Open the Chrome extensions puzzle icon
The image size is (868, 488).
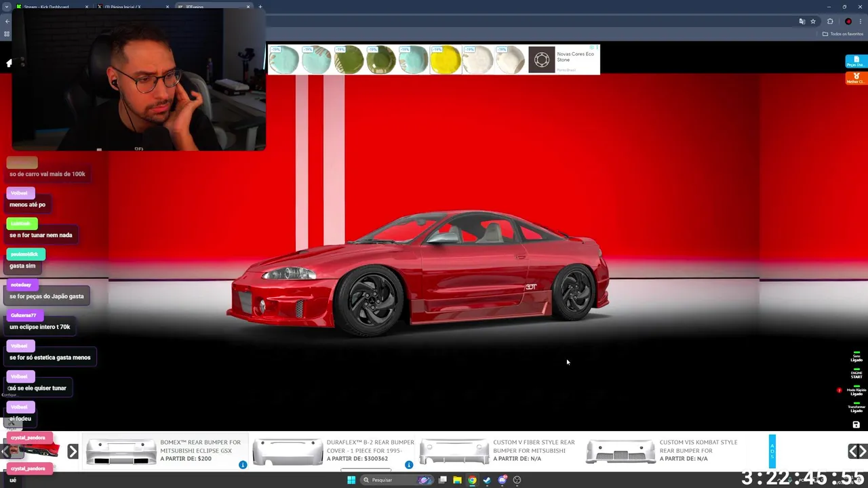(830, 21)
